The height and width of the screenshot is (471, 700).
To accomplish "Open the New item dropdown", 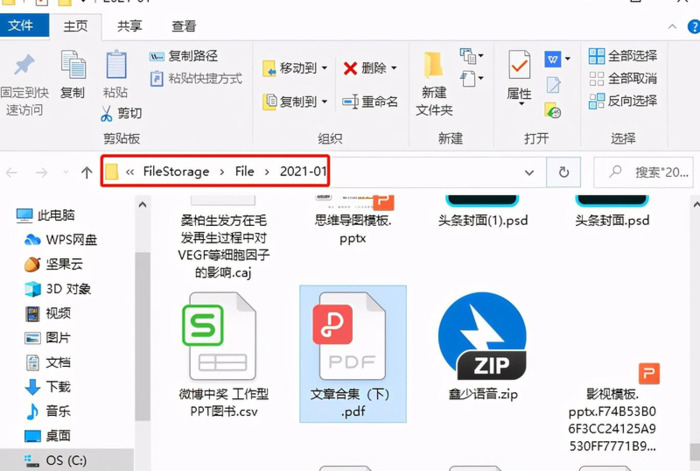I will [x=471, y=56].
